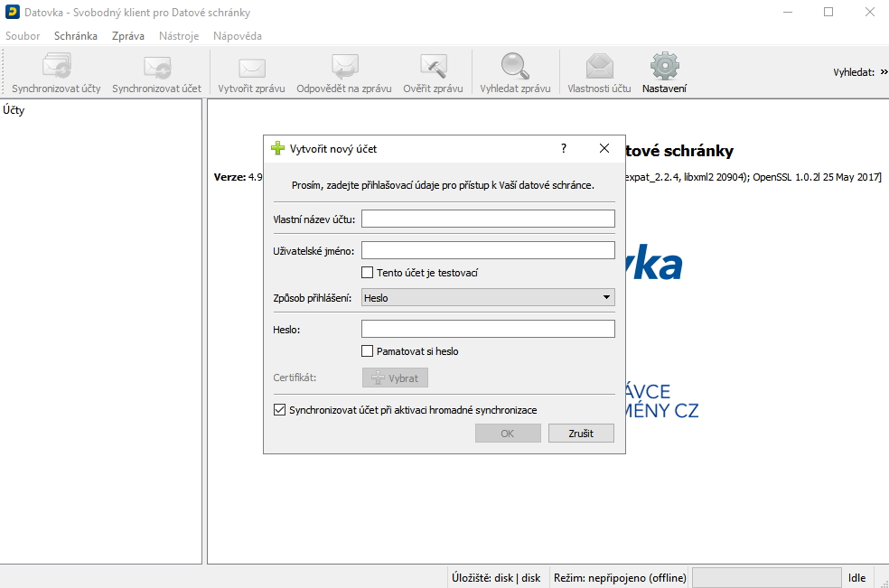Maximize the Datovka main window

click(x=828, y=12)
